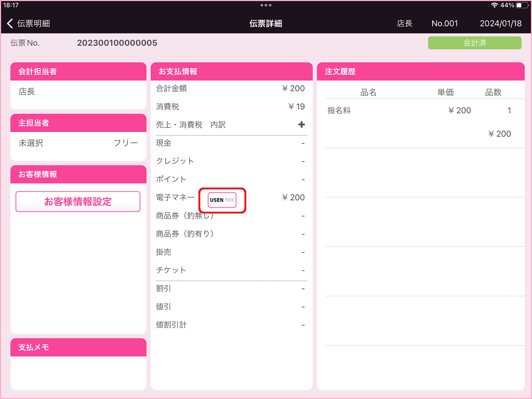Image resolution: width=532 pixels, height=399 pixels.
Task: Expand 売上・消費税 内訳 with plus icon
Action: (x=301, y=124)
